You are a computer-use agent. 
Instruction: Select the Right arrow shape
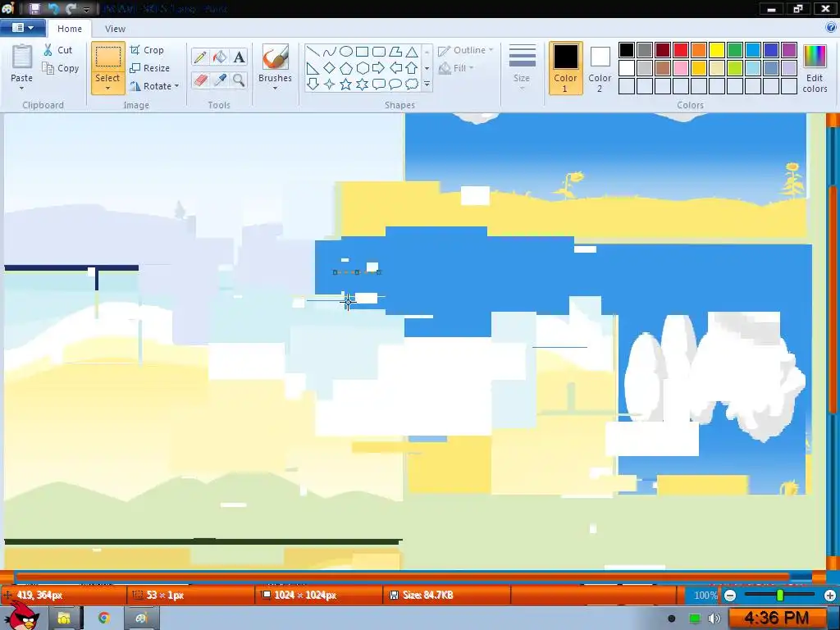[x=379, y=68]
